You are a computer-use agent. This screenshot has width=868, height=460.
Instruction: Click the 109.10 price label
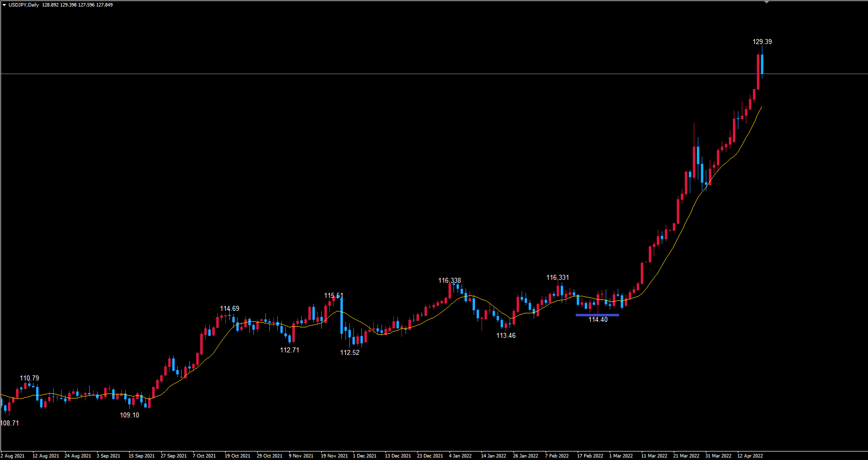129,415
